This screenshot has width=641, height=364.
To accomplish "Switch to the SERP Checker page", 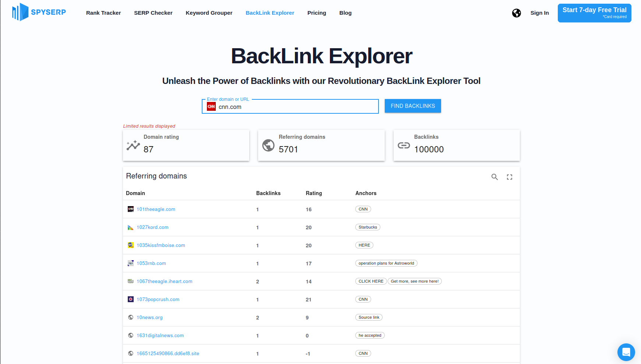I will 153,13.
